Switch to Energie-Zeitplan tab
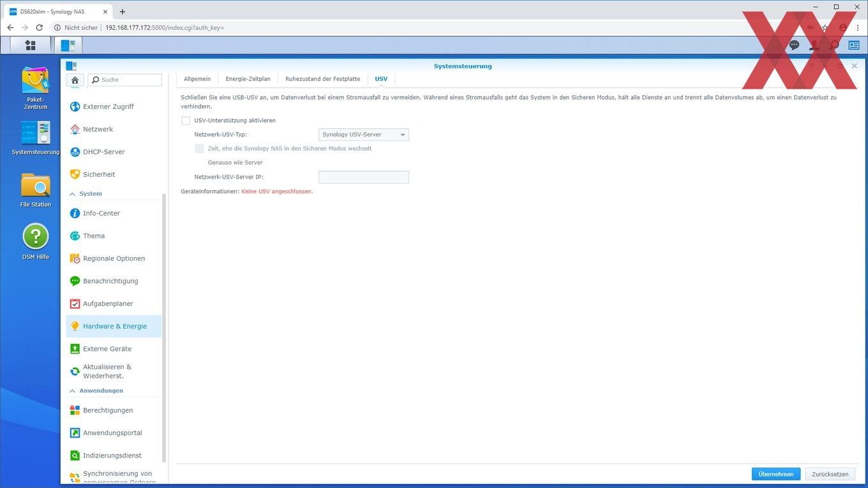Viewport: 868px width, 488px height. pyautogui.click(x=248, y=79)
